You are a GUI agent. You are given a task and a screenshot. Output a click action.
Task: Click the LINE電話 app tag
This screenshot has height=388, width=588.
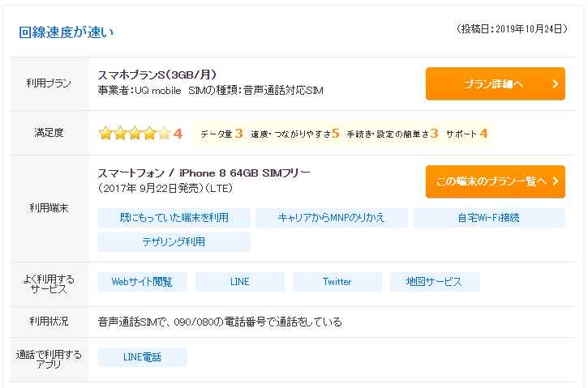click(143, 357)
